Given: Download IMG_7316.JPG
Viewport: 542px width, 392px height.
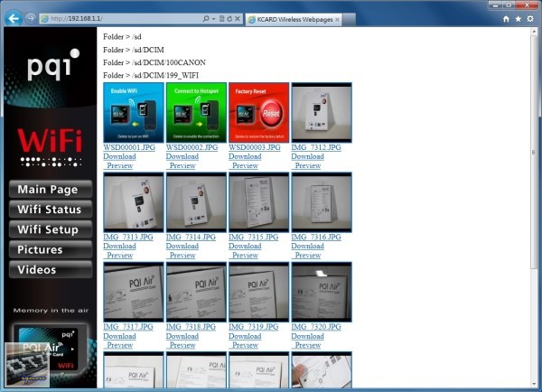Looking at the screenshot, I should (307, 246).
